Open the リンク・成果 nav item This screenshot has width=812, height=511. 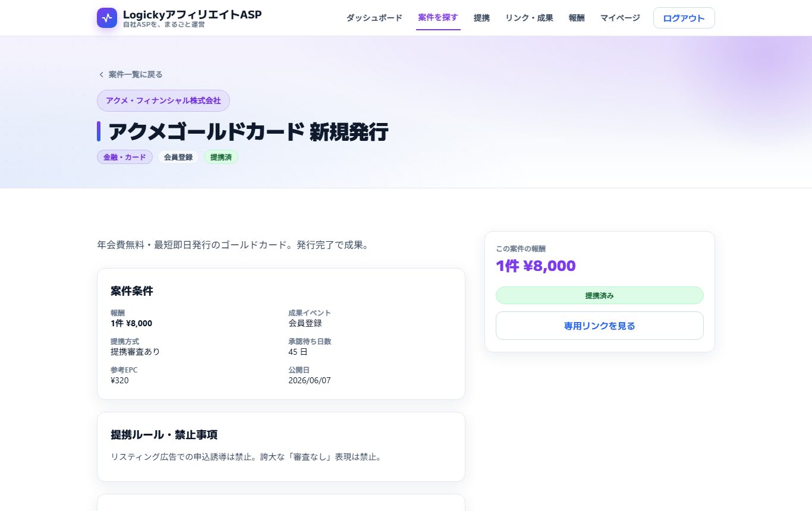tap(529, 18)
